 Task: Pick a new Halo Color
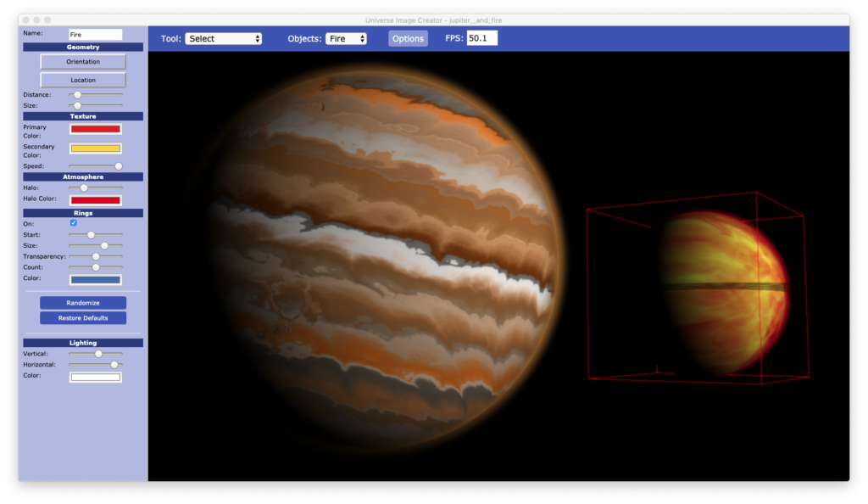click(x=96, y=199)
